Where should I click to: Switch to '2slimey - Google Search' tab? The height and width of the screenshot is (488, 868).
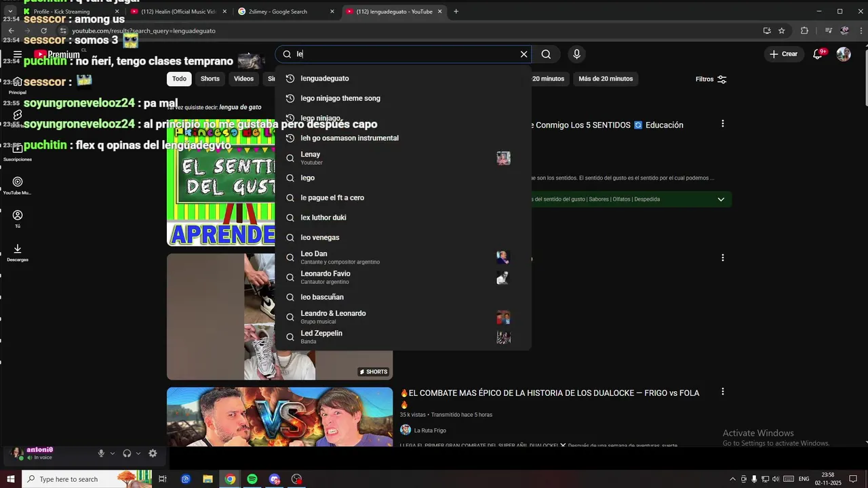[285, 12]
